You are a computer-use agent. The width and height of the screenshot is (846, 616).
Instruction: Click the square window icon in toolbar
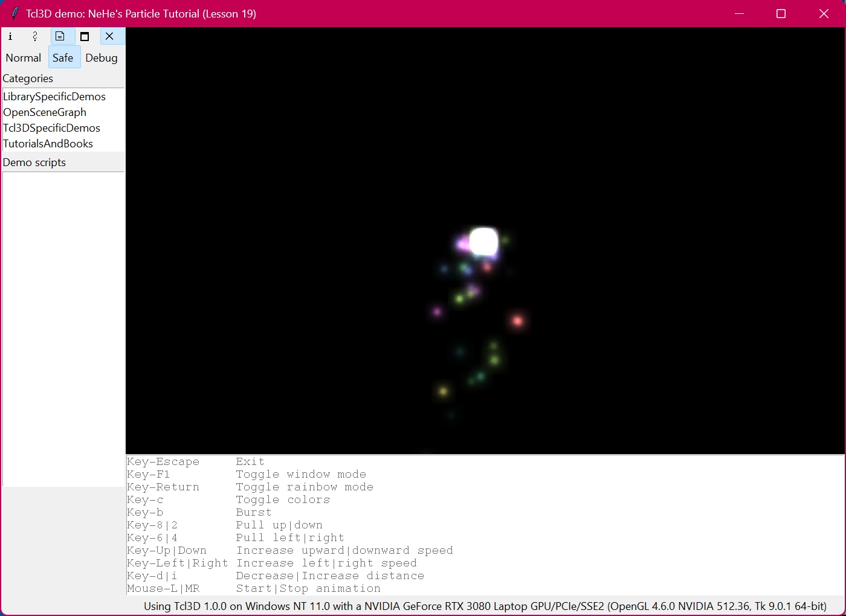pyautogui.click(x=85, y=36)
